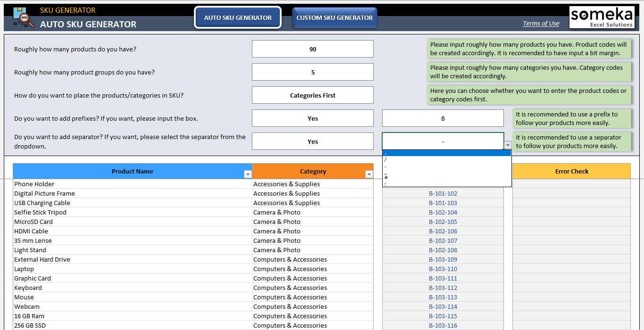
Task: Click SKU code B-101-102
Action: point(443,193)
